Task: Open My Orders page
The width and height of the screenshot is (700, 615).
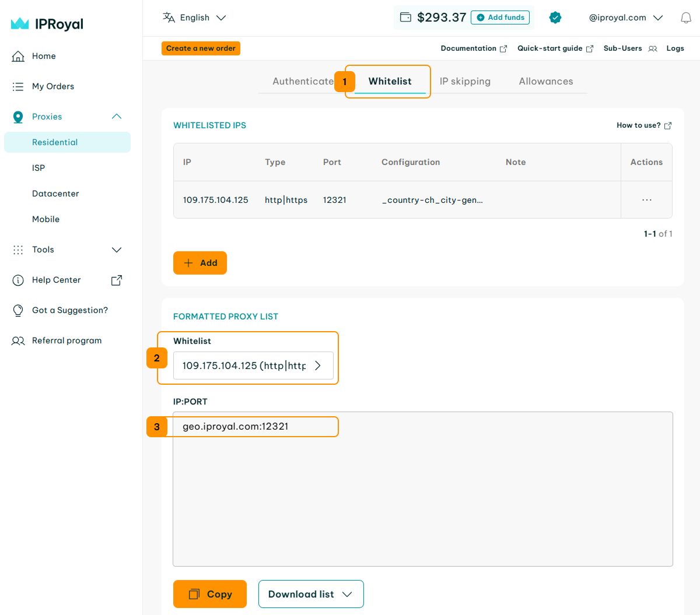Action: tap(53, 86)
